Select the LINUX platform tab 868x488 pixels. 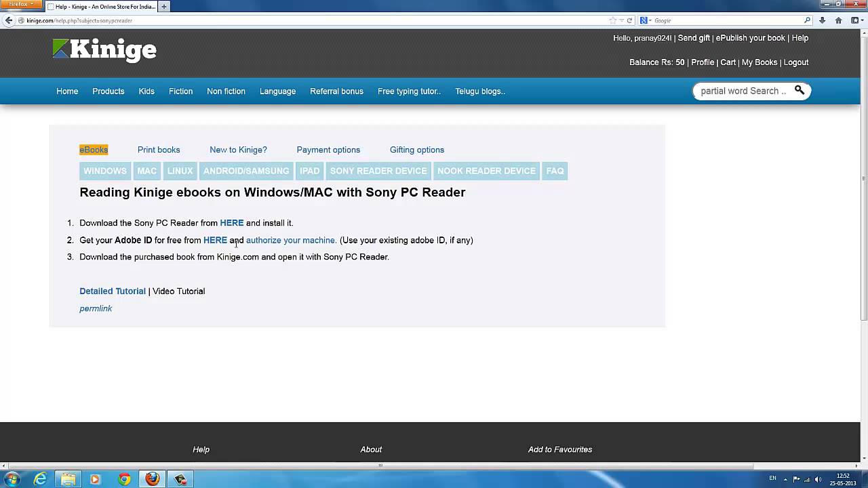180,171
